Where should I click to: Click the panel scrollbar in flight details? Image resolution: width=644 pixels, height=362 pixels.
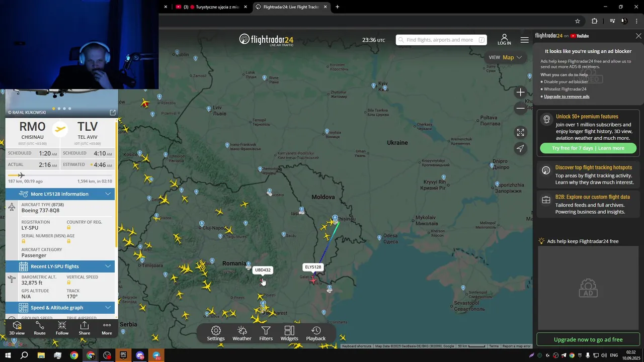(116, 184)
